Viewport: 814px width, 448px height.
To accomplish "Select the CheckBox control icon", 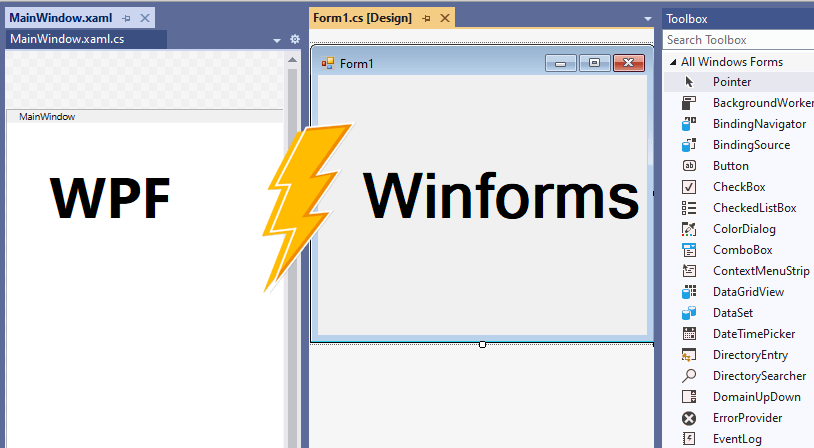I will [x=689, y=187].
